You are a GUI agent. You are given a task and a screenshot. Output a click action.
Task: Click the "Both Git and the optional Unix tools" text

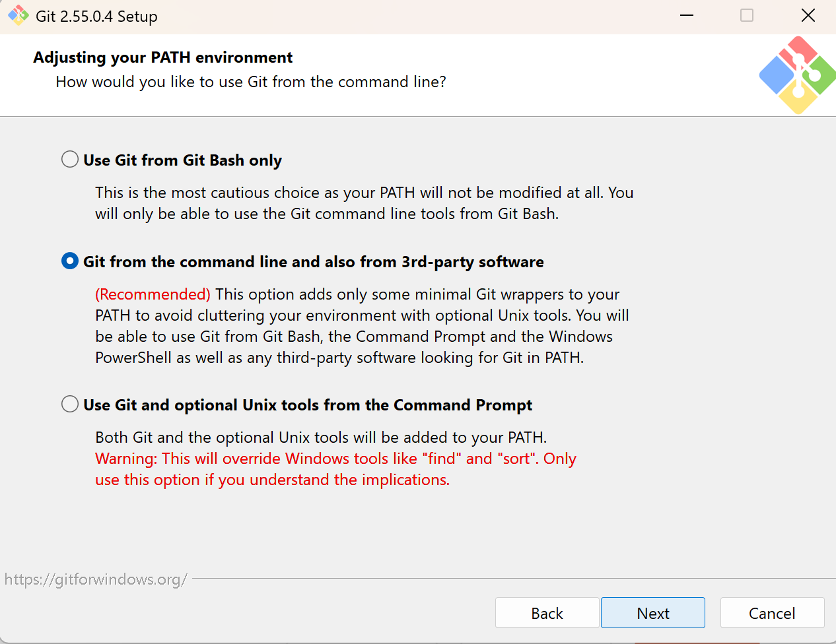click(x=321, y=437)
